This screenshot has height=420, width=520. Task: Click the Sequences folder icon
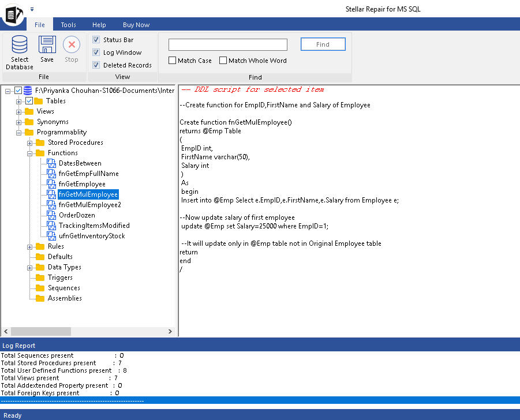[x=40, y=288]
